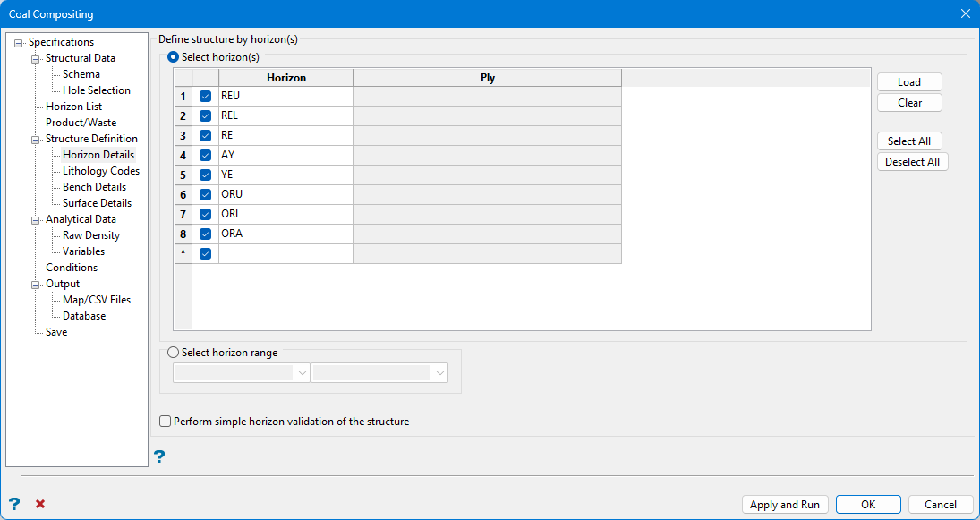Click the Horizon column header
Screen dimensions: 980x520
pyautogui.click(x=286, y=78)
